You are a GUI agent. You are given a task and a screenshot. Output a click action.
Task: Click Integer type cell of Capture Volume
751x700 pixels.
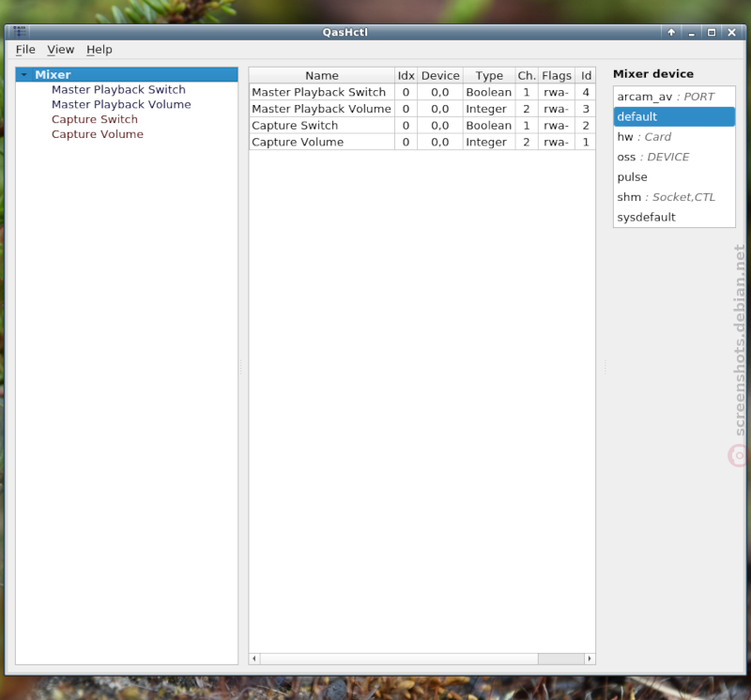[489, 143]
